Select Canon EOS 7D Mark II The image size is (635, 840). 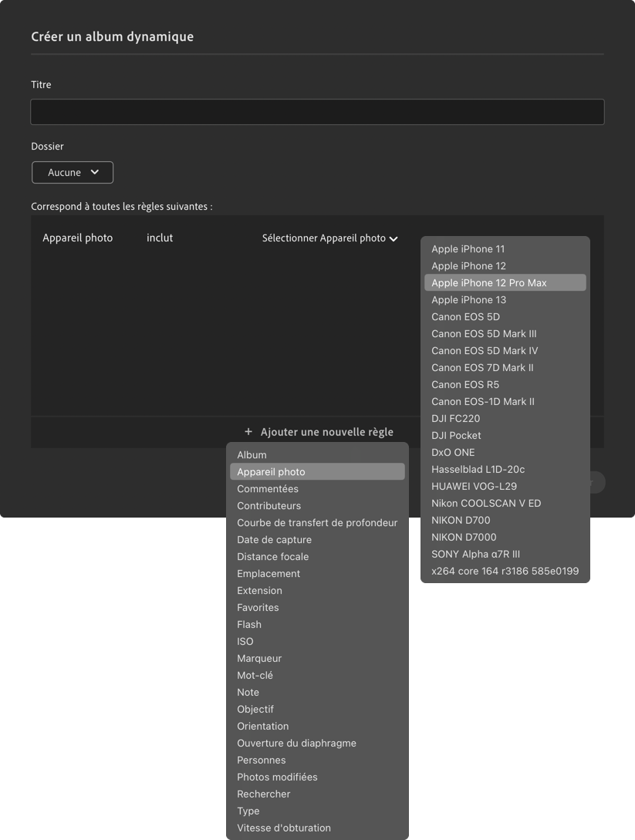(505, 367)
